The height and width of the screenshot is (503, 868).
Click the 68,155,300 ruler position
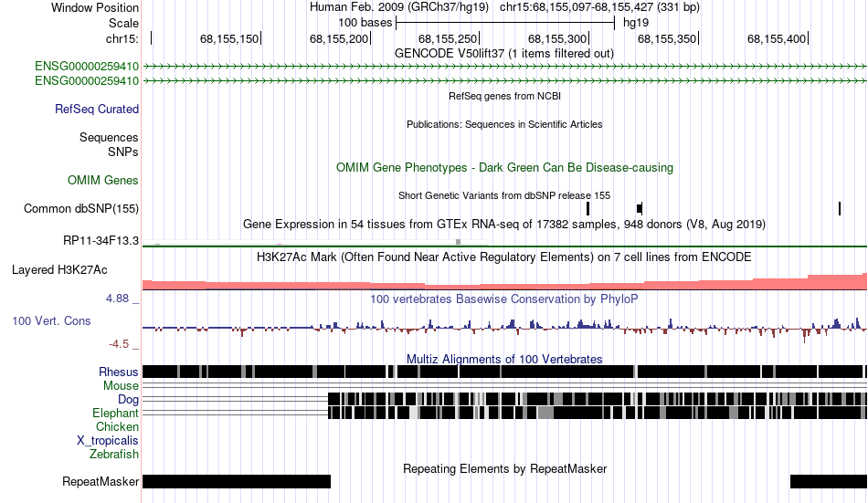[x=557, y=38]
